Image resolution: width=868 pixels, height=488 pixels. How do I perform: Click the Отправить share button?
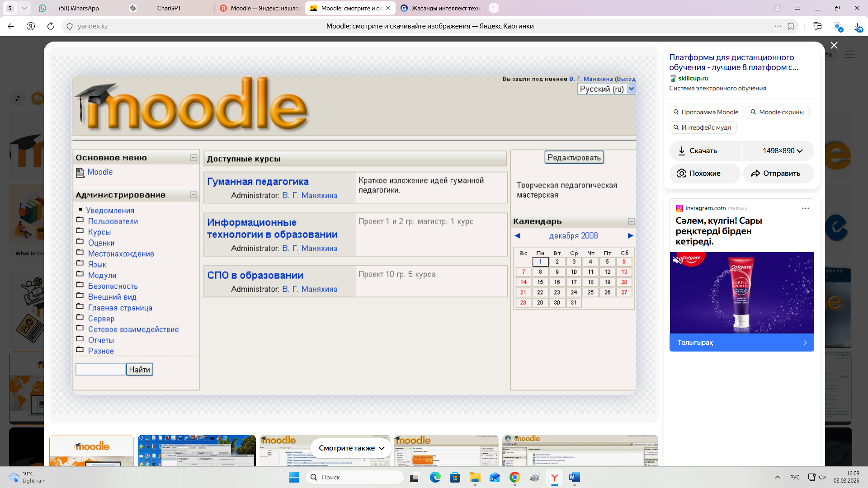pyautogui.click(x=778, y=174)
